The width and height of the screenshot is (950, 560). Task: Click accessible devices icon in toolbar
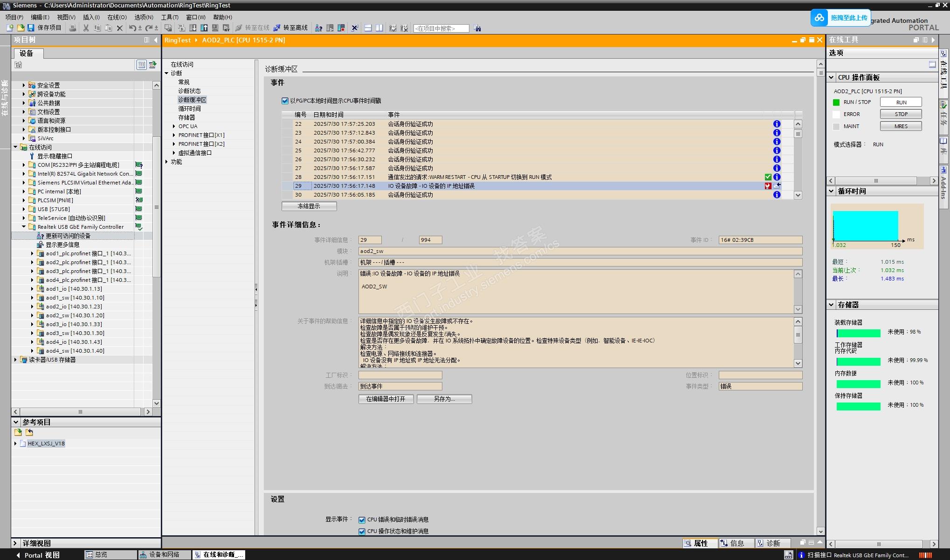[318, 28]
